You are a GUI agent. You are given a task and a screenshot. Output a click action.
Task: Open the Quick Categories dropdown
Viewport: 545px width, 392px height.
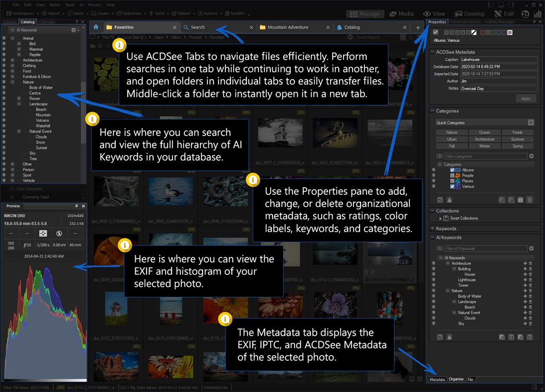(531, 123)
